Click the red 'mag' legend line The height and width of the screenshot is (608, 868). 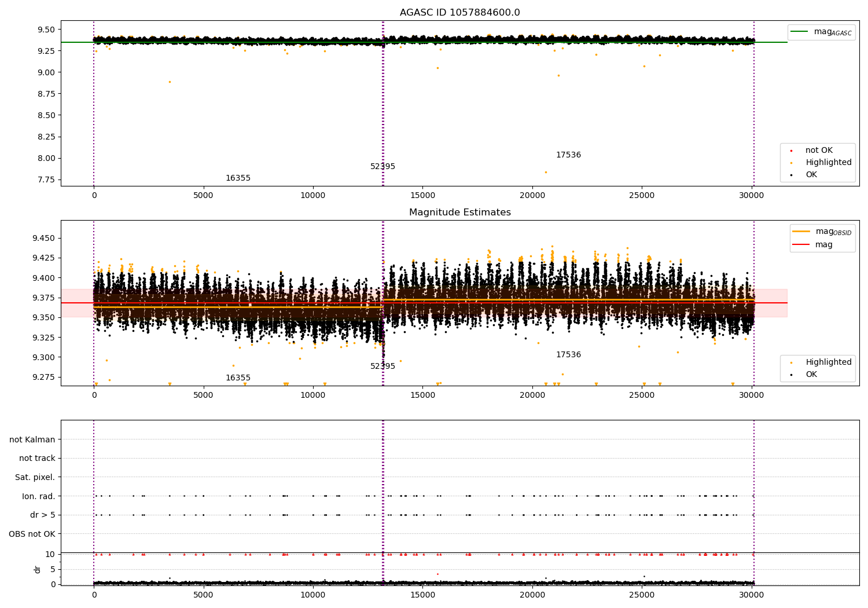tap(801, 245)
